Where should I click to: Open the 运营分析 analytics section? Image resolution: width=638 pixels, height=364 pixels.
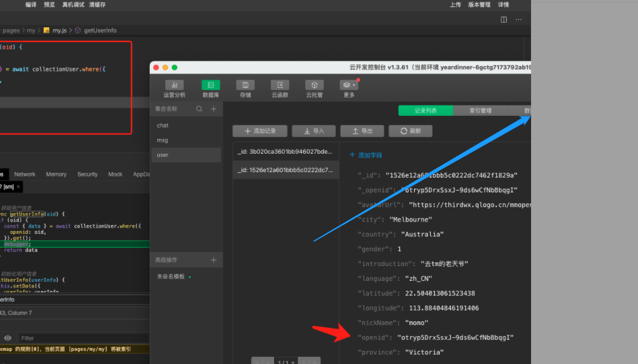pos(174,88)
